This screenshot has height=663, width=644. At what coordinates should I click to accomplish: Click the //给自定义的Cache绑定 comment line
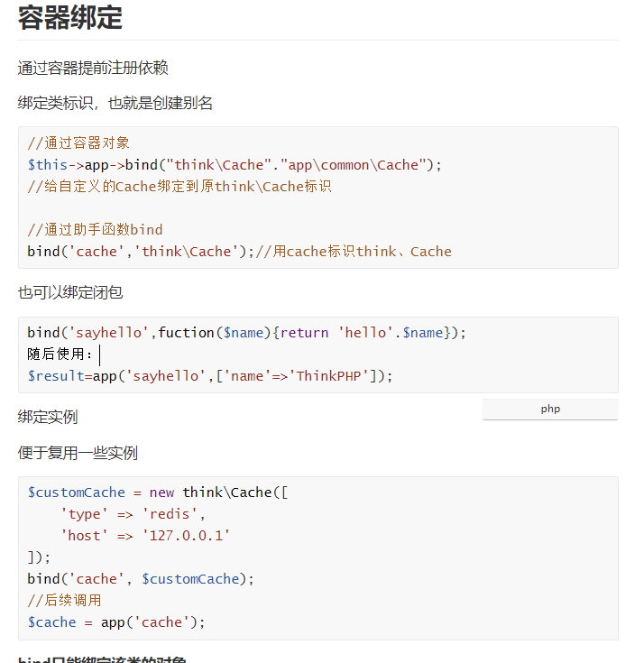point(179,186)
